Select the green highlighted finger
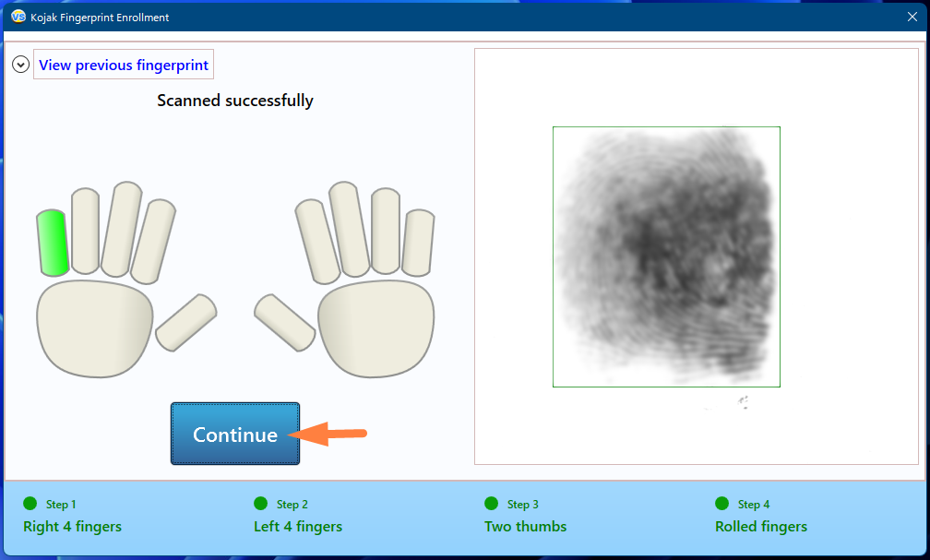This screenshot has height=560, width=930. 53,243
